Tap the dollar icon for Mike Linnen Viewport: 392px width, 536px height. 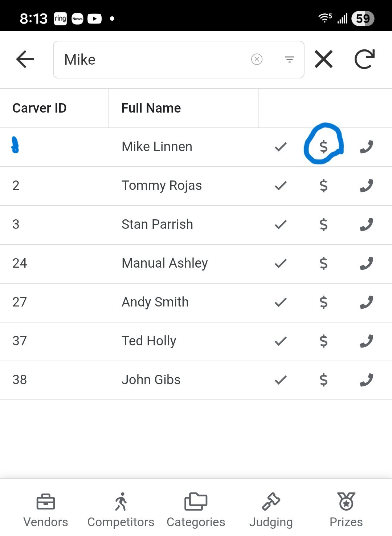tap(323, 147)
